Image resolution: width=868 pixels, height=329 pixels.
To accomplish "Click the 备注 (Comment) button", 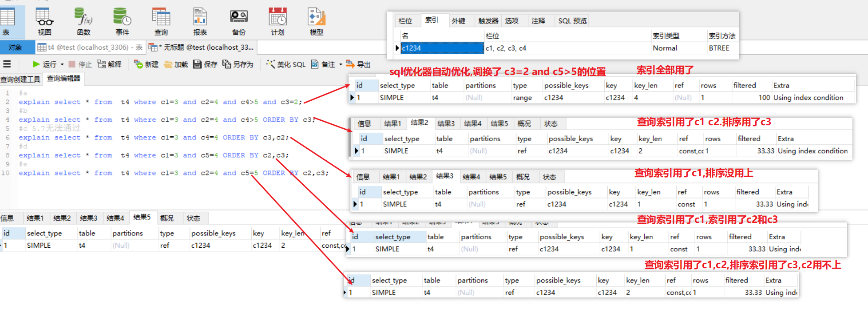I will tap(323, 64).
